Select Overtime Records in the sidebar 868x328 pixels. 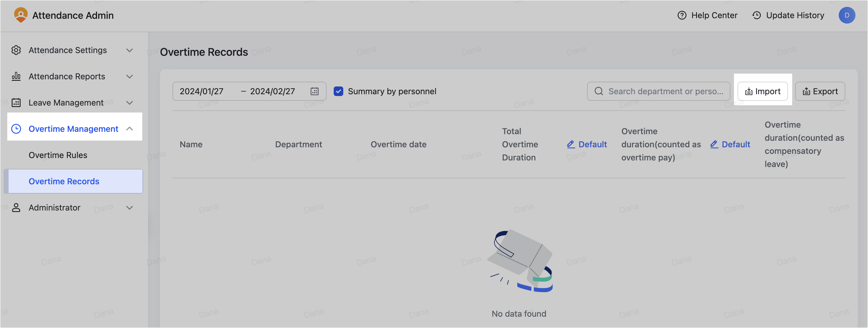(x=64, y=182)
